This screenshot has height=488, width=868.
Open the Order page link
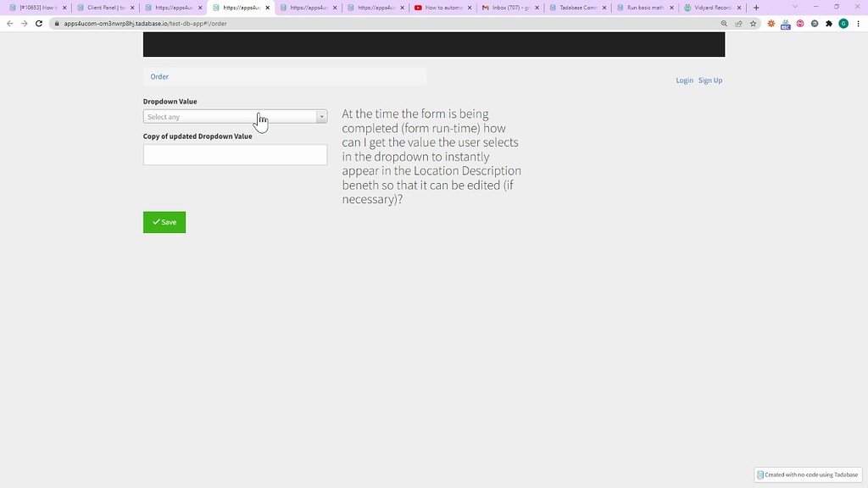(x=159, y=76)
